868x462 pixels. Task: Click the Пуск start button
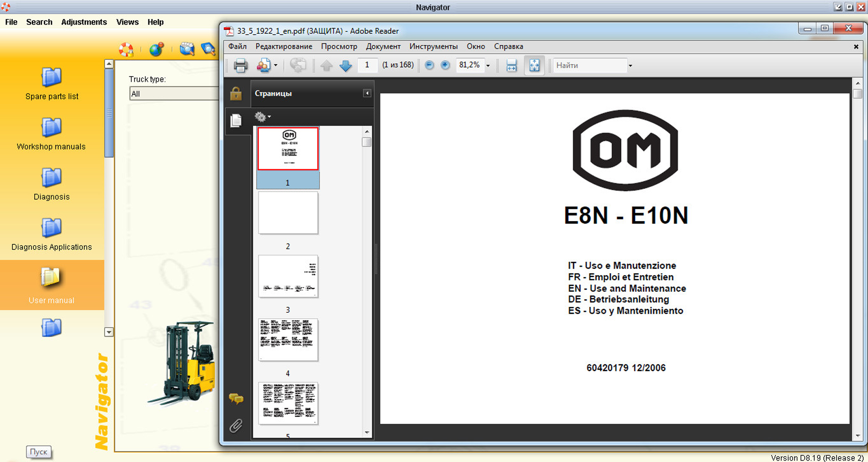pos(39,452)
